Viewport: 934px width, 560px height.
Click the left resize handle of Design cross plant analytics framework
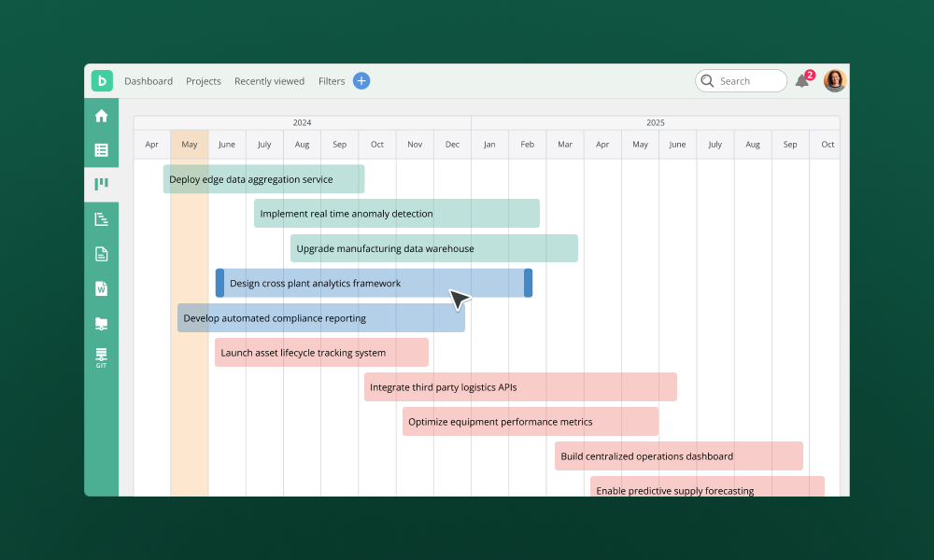tap(220, 283)
